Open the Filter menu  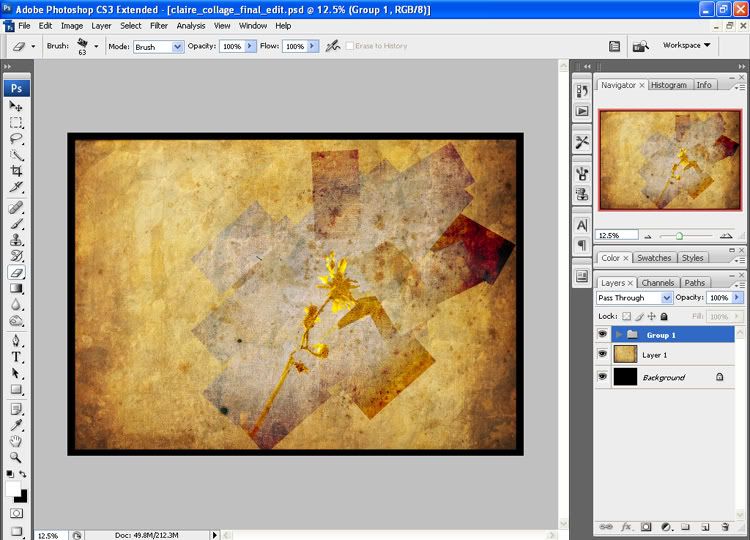click(x=159, y=26)
